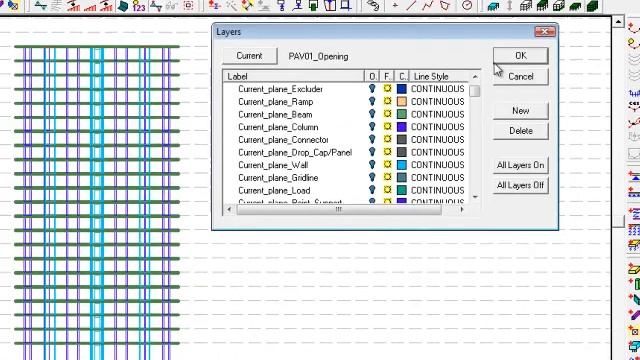Click CONTINUOUS line style of Current_plane_Ramp

pos(438,102)
